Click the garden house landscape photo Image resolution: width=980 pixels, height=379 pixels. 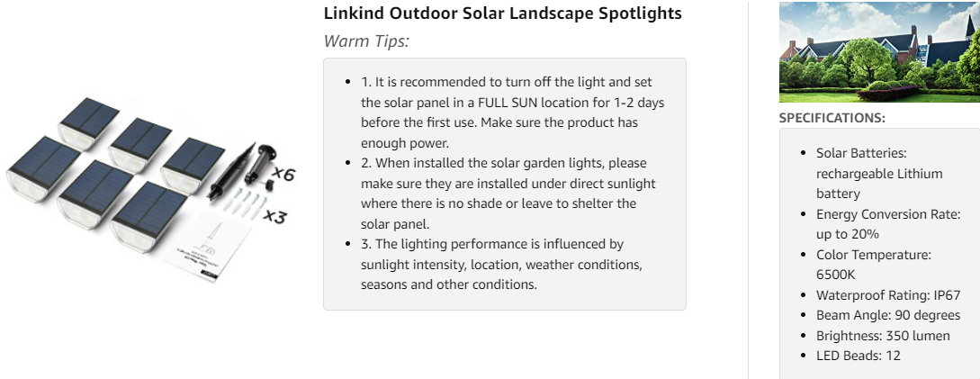pyautogui.click(x=879, y=52)
